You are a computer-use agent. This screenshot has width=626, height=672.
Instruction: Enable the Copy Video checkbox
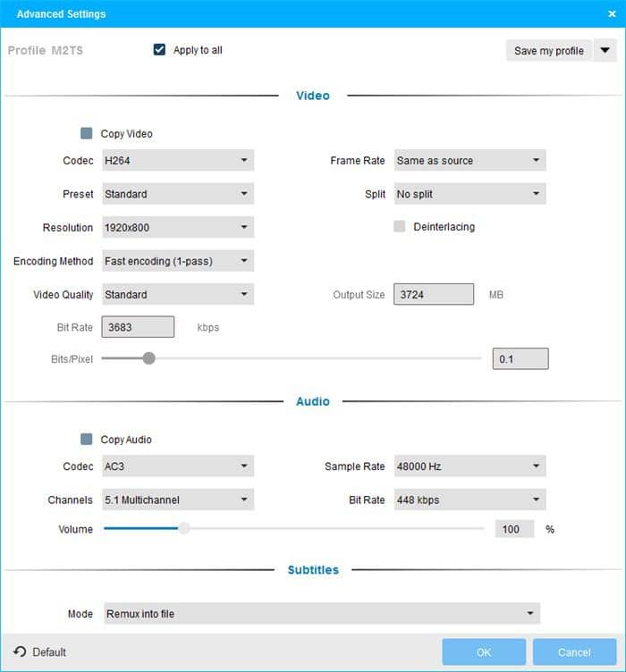[86, 133]
